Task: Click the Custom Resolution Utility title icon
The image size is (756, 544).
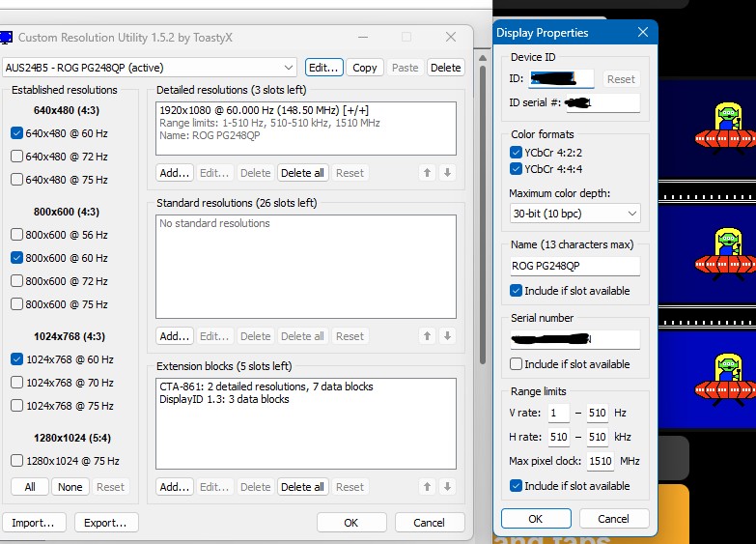Action: tap(8, 37)
